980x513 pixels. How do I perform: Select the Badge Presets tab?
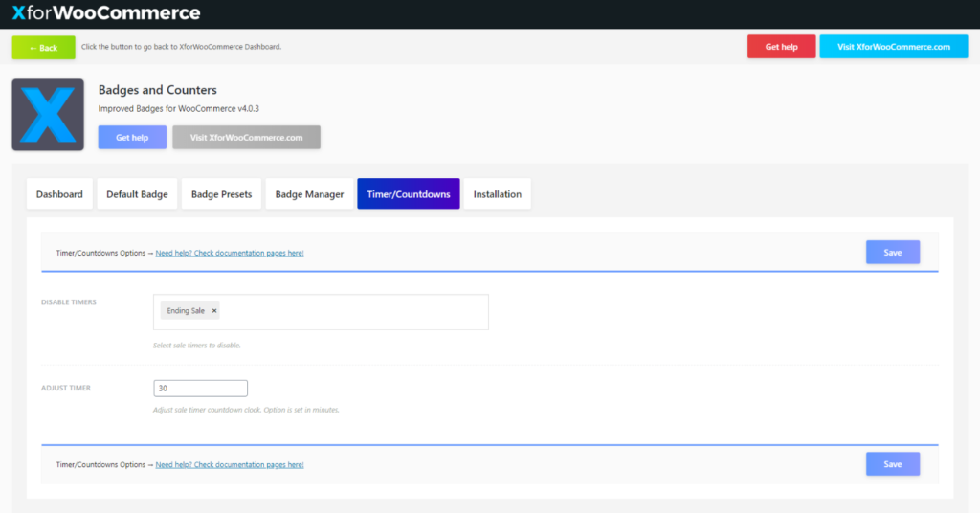(x=221, y=193)
